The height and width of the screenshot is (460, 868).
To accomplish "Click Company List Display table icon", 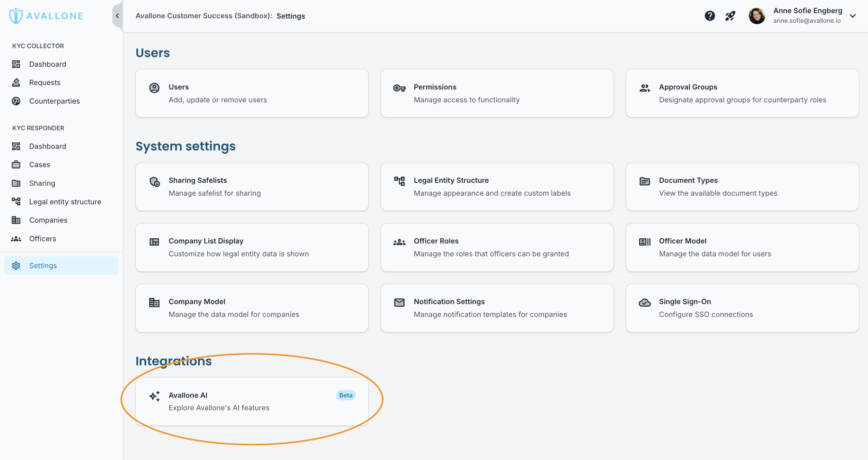I will click(154, 242).
